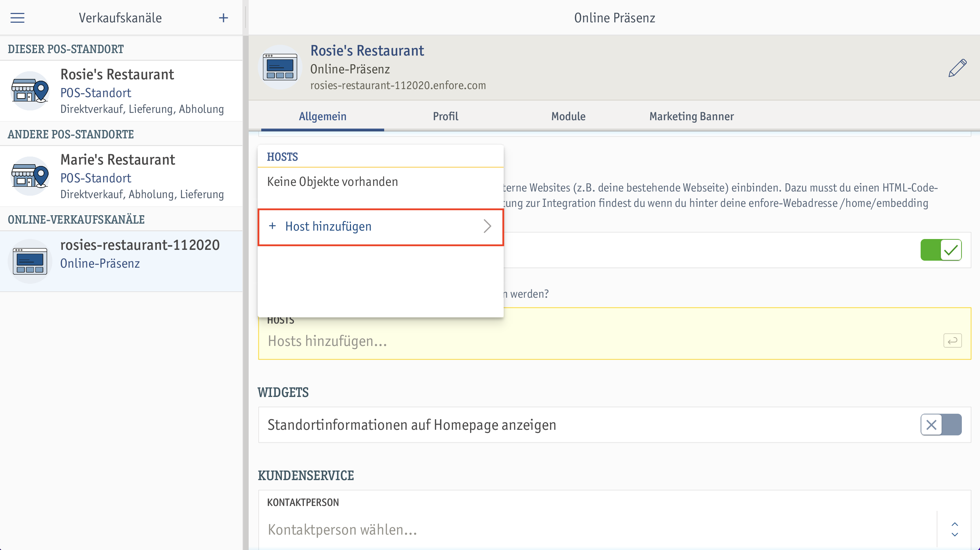This screenshot has width=980, height=550.
Task: Enable Standortinformationen auf Homepage anzeigen toggle
Action: tap(941, 425)
